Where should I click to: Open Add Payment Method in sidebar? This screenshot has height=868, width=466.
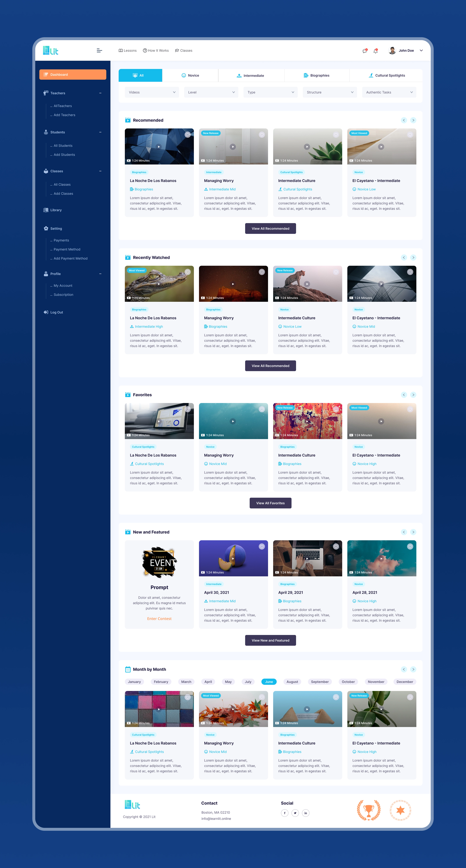click(70, 258)
